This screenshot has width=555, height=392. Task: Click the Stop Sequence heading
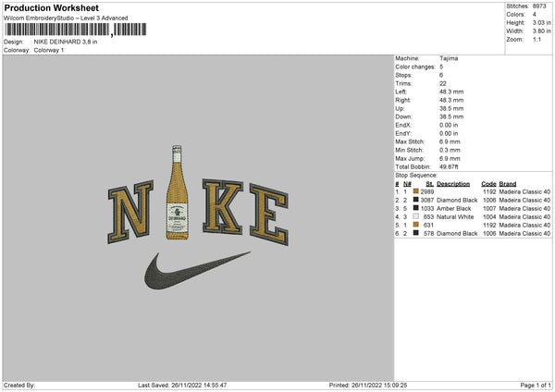416,175
